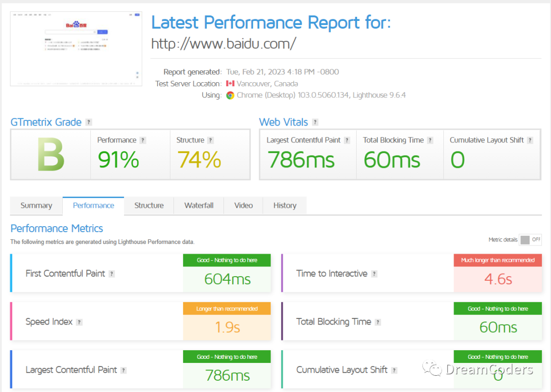Screen dimensions: 551x392
Task: Click help icon beside Speed Index metric
Action: click(x=80, y=322)
